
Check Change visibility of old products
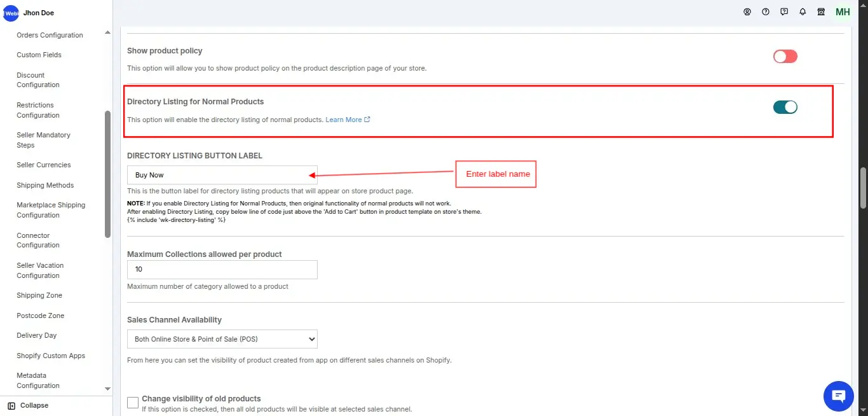coord(133,403)
